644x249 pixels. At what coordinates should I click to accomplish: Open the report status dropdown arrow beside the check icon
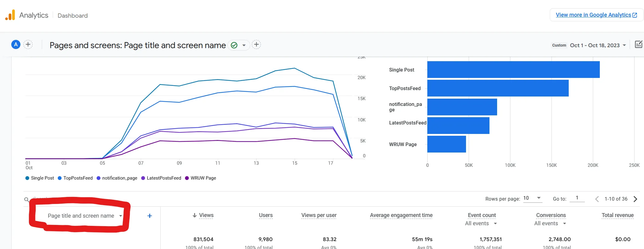(244, 45)
